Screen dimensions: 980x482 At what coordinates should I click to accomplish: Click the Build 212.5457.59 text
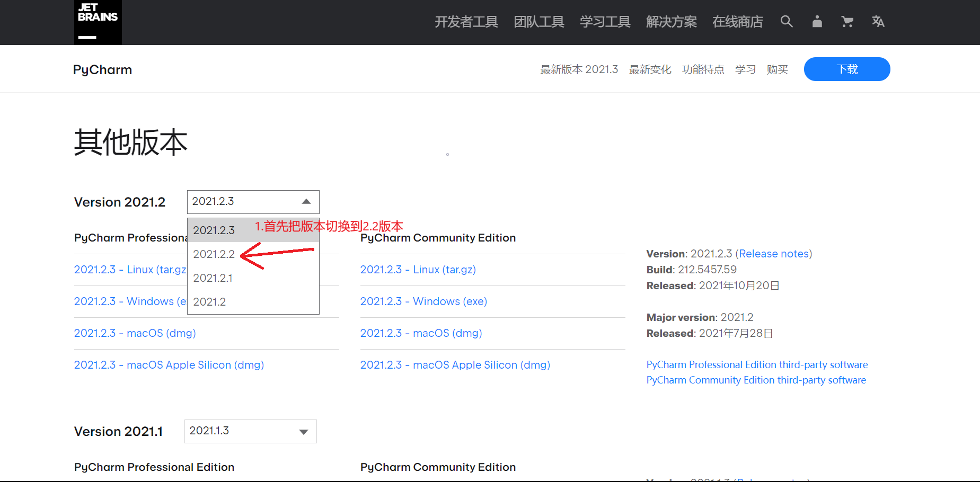(x=692, y=270)
